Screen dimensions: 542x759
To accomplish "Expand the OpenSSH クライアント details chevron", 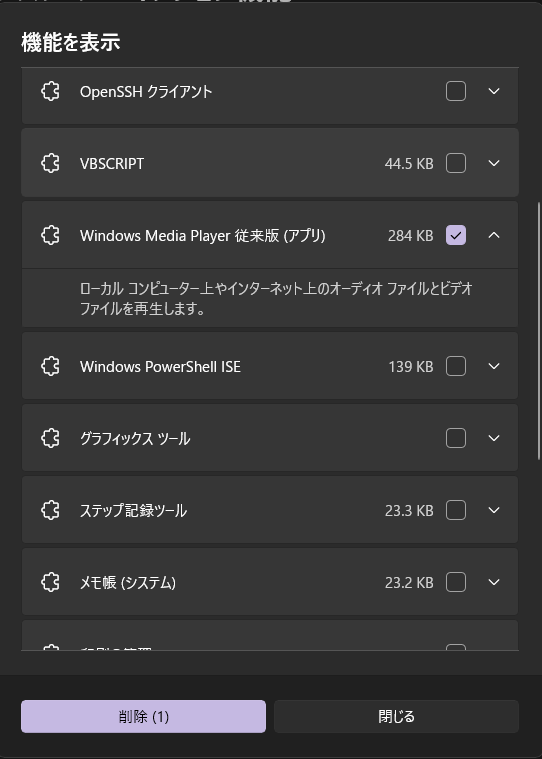I will 494,91.
